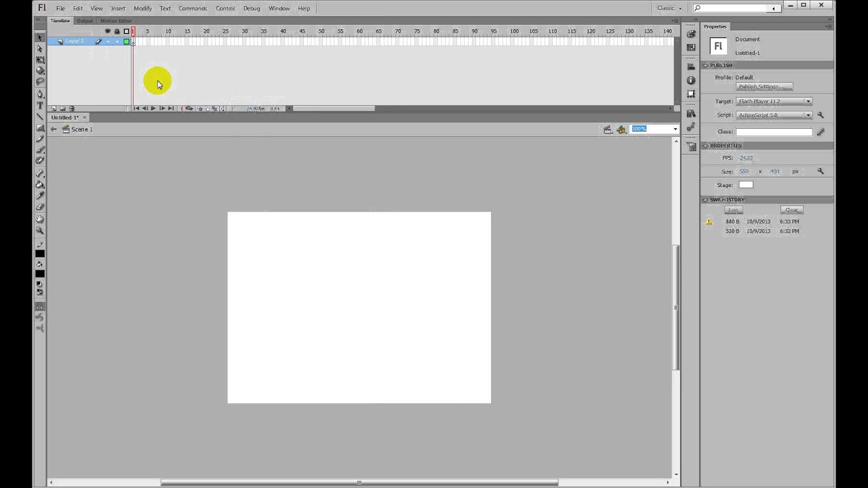Collapse the PUBLISH section
Image resolution: width=868 pixels, height=488 pixels.
pyautogui.click(x=705, y=65)
